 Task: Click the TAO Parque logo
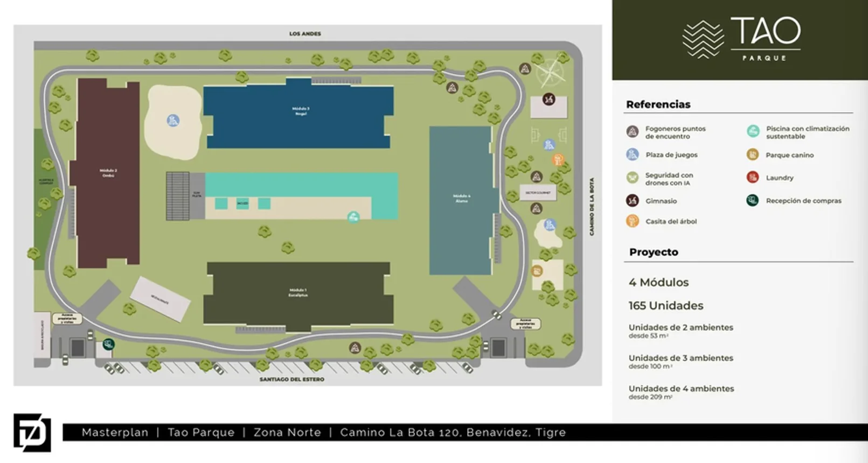click(x=741, y=39)
